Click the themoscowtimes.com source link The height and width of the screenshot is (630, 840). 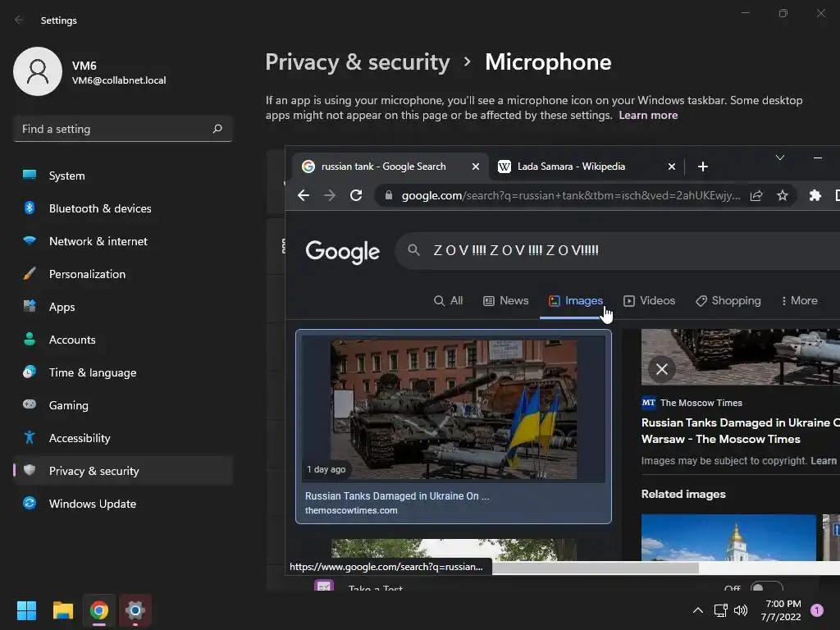point(351,510)
